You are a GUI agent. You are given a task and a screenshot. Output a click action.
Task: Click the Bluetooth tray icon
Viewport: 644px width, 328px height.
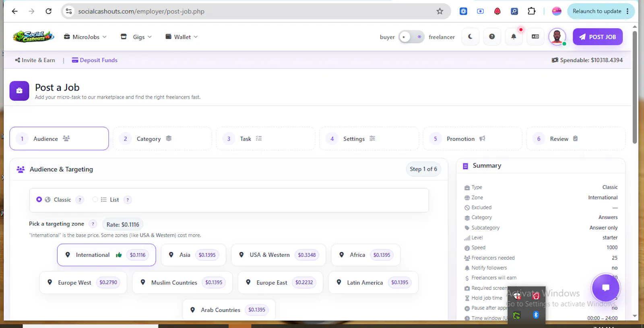pos(536,315)
